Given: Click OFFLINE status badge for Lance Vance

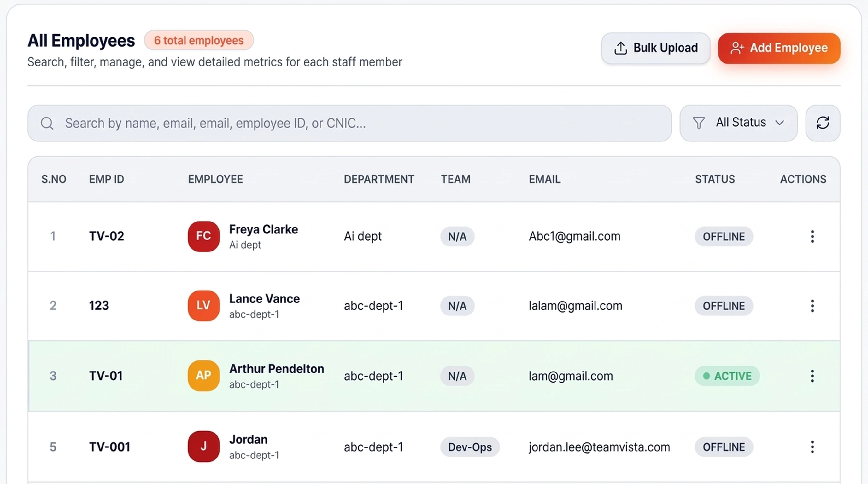Looking at the screenshot, I should 724,306.
